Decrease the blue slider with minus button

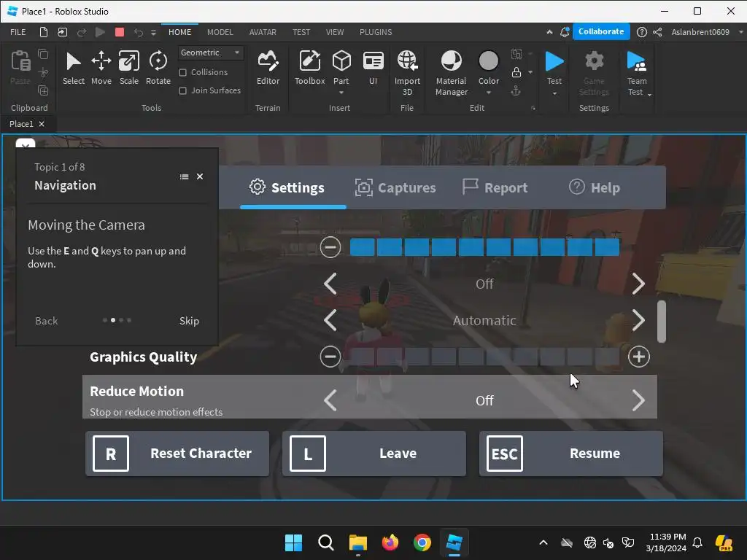pyautogui.click(x=330, y=247)
